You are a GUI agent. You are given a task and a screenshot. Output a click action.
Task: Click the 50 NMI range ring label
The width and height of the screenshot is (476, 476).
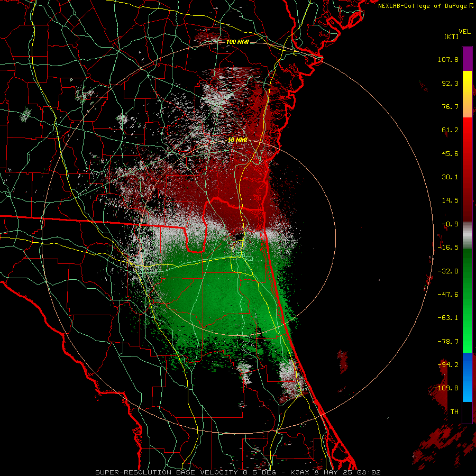[237, 140]
